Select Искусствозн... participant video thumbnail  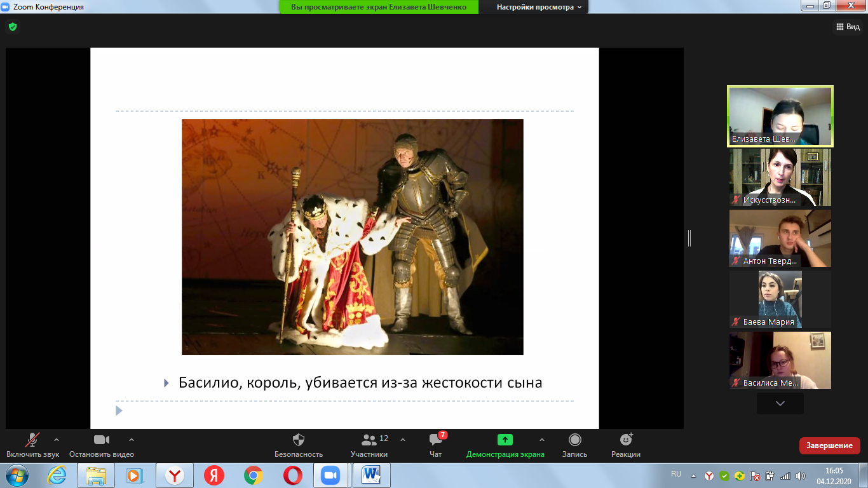click(x=780, y=177)
